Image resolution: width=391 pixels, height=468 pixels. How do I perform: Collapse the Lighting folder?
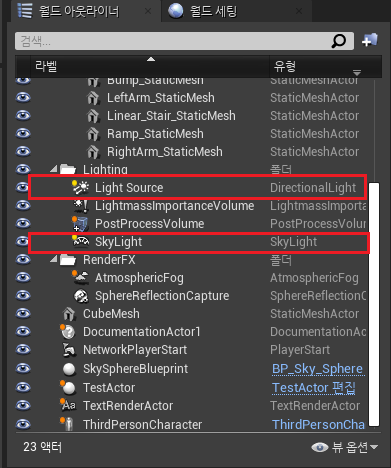(54, 169)
